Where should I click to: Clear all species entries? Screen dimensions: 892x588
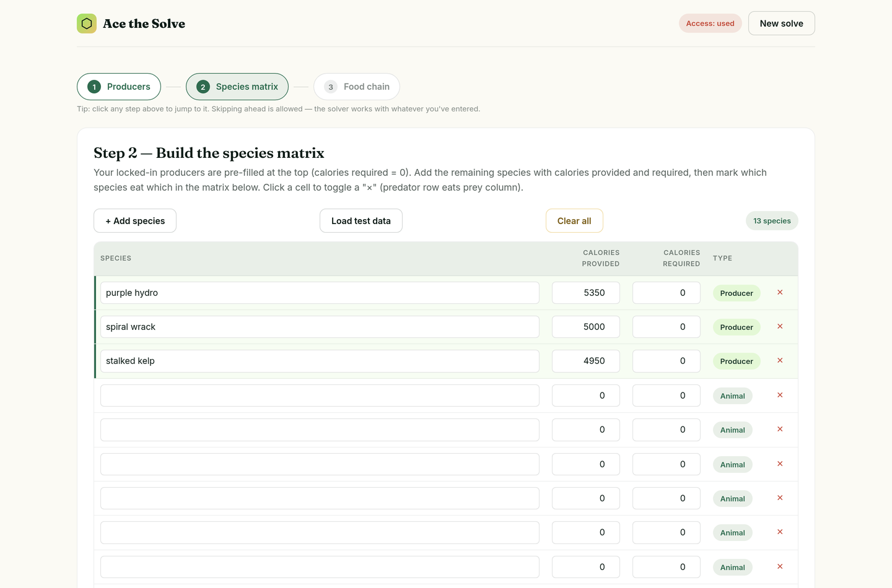[x=574, y=221]
